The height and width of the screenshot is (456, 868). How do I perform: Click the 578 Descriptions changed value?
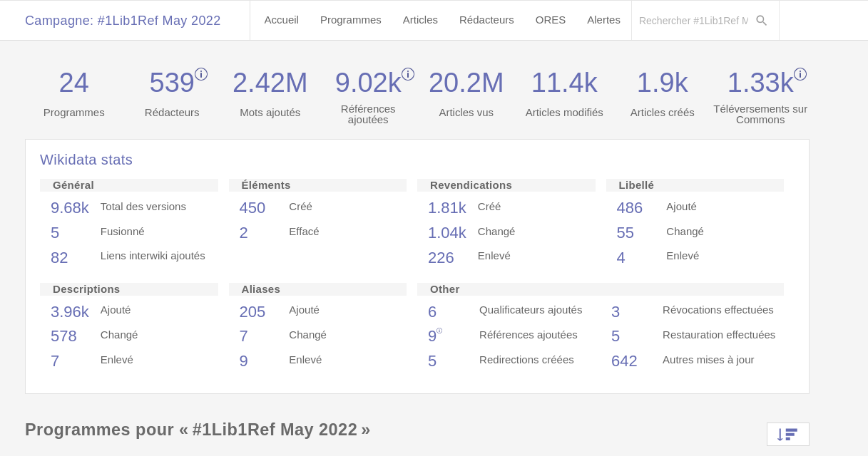tap(63, 336)
